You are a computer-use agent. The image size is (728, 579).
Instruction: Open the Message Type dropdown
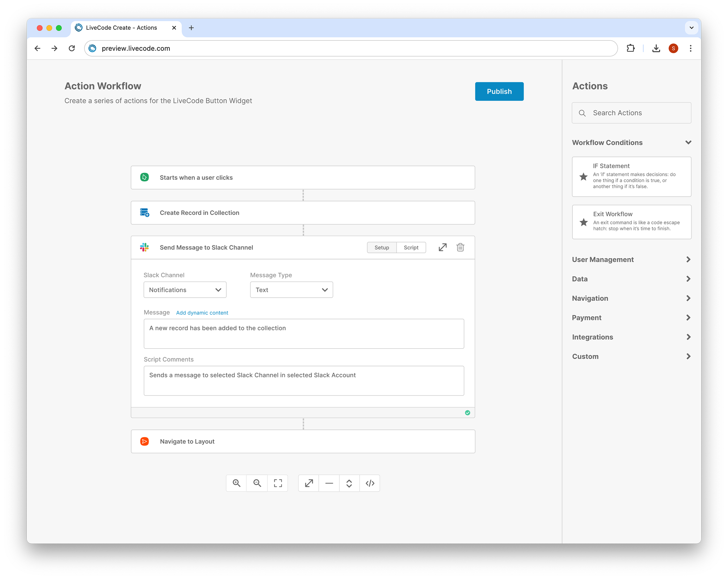point(292,290)
